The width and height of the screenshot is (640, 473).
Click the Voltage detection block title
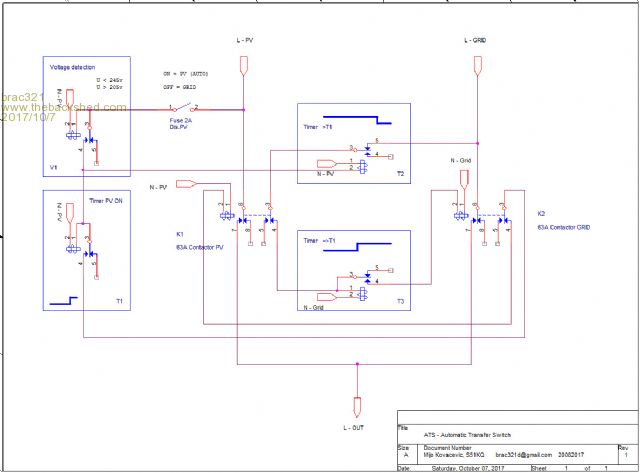tap(73, 66)
